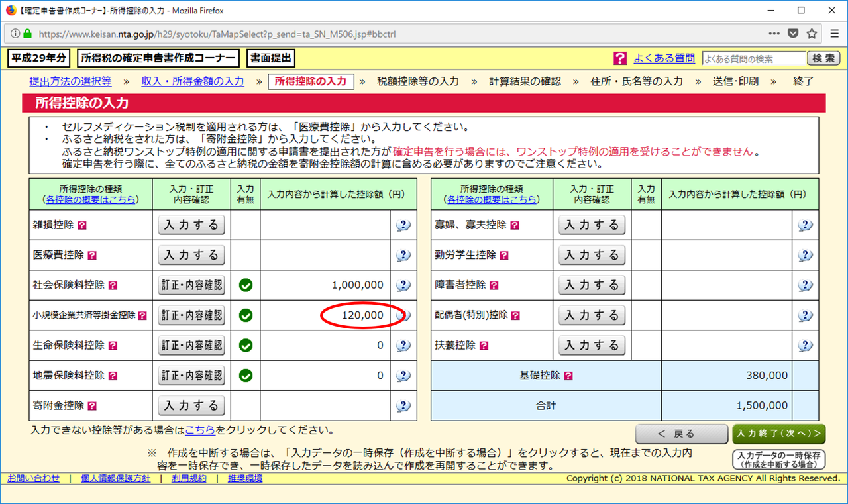848x504 pixels.
Task: Open the ellipsis page actions menu in address bar
Action: point(774,34)
